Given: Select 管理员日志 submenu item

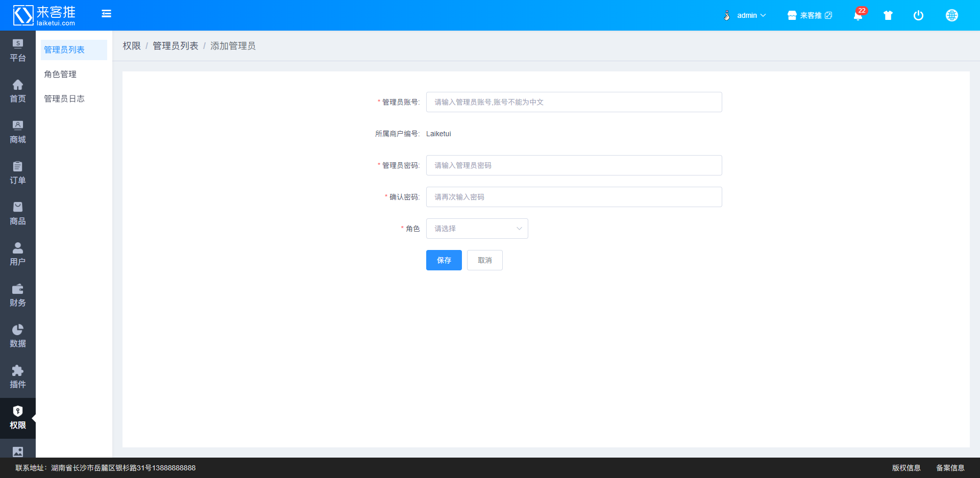Looking at the screenshot, I should pyautogui.click(x=74, y=98).
